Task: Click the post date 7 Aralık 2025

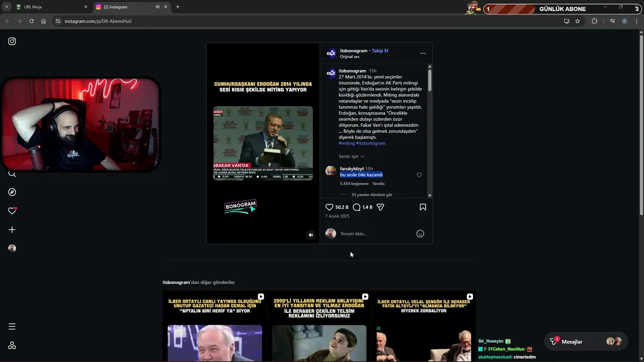Action: [337, 216]
